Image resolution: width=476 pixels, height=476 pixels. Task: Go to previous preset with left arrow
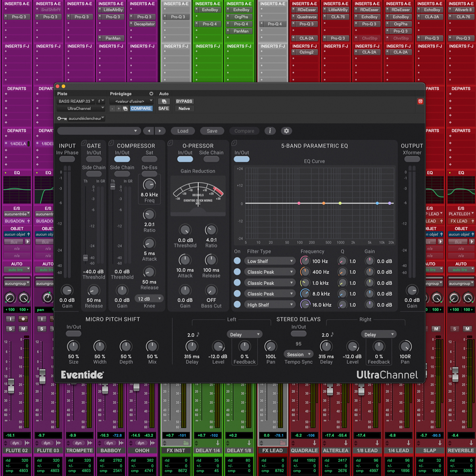click(149, 131)
